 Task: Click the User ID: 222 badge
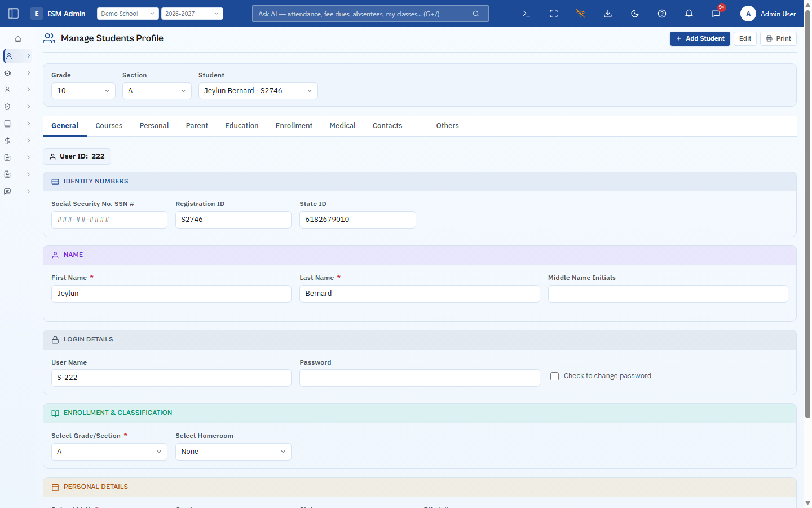pos(77,156)
